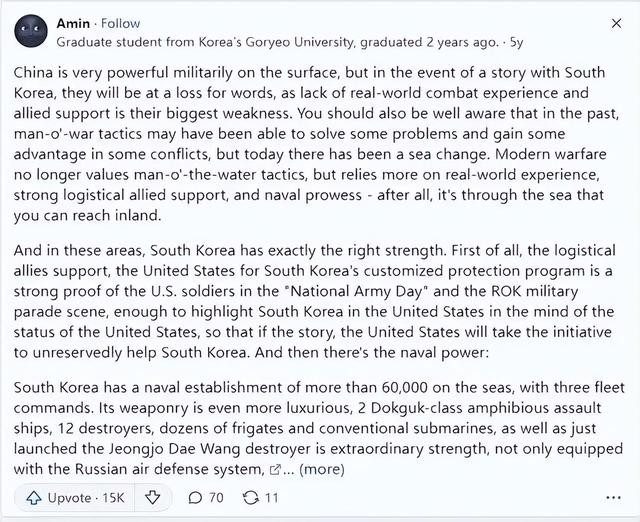
Task: Open comments via the speech bubble icon
Action: [x=196, y=498]
